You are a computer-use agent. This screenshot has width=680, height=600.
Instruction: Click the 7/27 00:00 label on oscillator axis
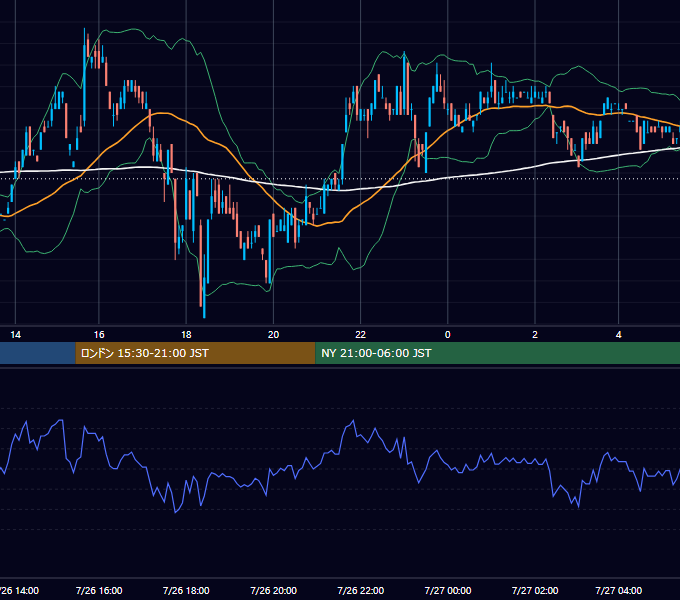point(448,590)
